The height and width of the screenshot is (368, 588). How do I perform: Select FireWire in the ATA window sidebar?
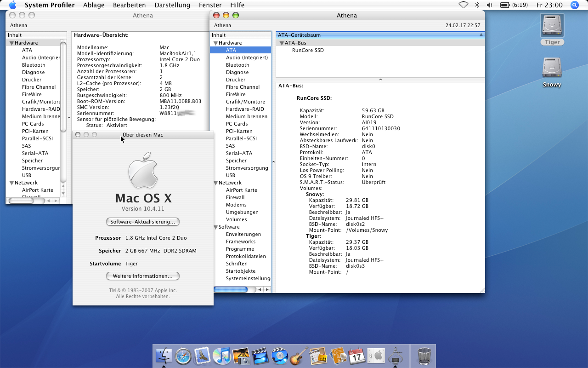[236, 94]
